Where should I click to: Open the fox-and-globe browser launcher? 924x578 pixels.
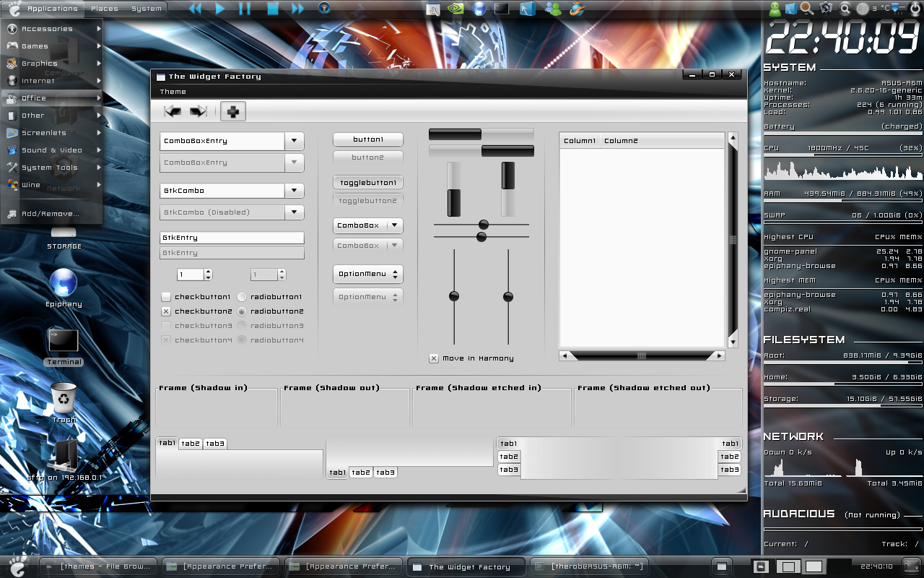click(x=577, y=9)
